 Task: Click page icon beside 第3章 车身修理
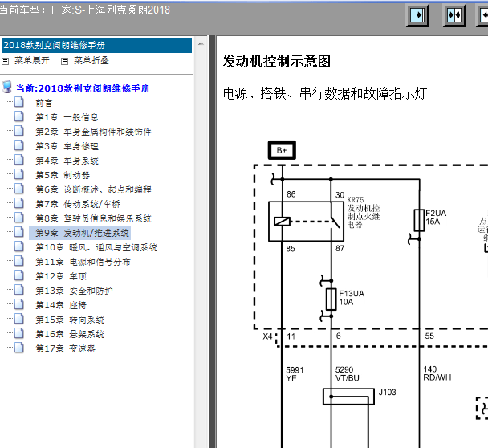pyautogui.click(x=19, y=145)
